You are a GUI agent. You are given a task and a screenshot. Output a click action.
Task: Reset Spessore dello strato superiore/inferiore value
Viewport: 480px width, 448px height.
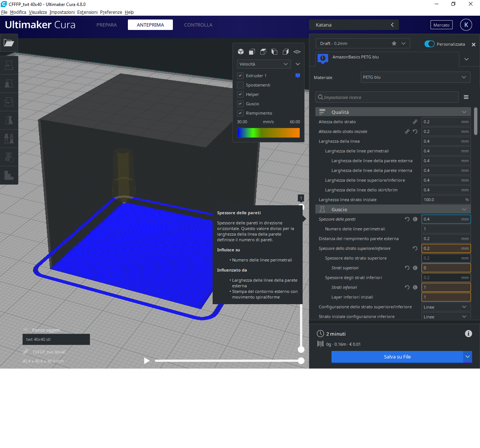point(415,248)
